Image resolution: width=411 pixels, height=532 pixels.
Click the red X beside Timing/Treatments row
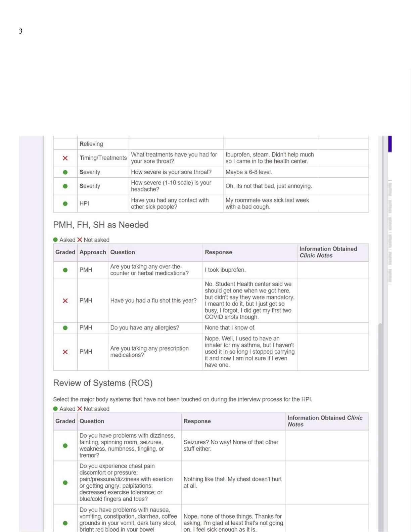click(65, 158)
